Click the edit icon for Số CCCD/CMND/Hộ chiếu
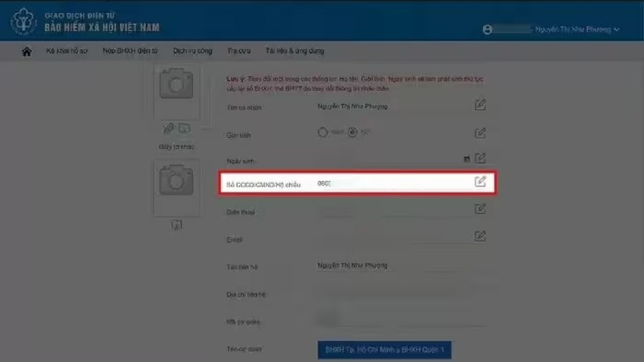Viewport: 644px width, 362px height. point(480,182)
